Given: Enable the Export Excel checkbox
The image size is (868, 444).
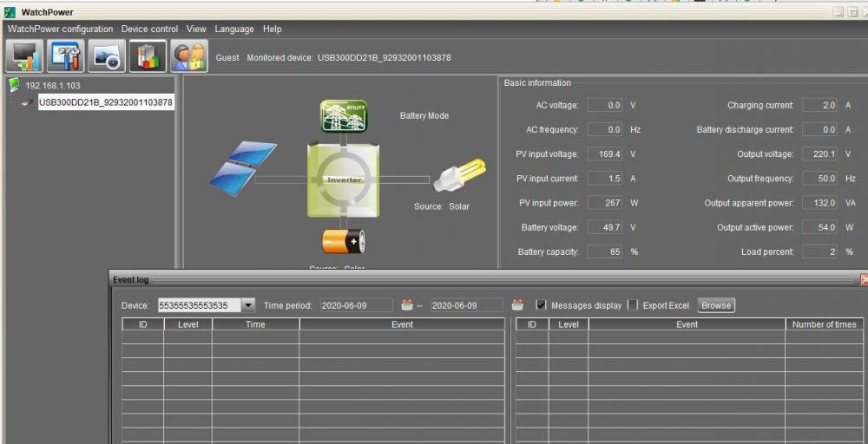Looking at the screenshot, I should [x=634, y=304].
